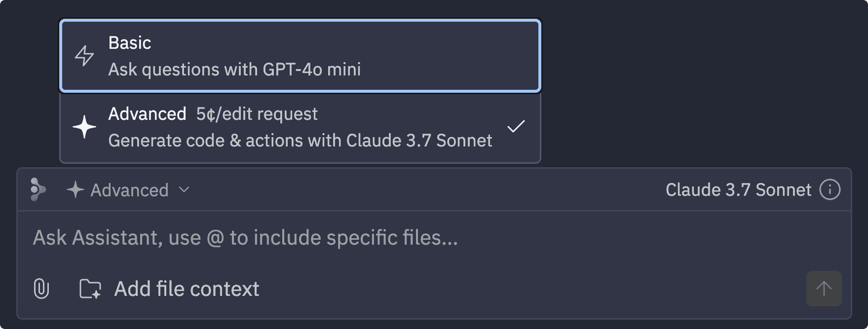Click the sparkle icon beside Advanced option
This screenshot has height=329, width=868.
pyautogui.click(x=84, y=127)
